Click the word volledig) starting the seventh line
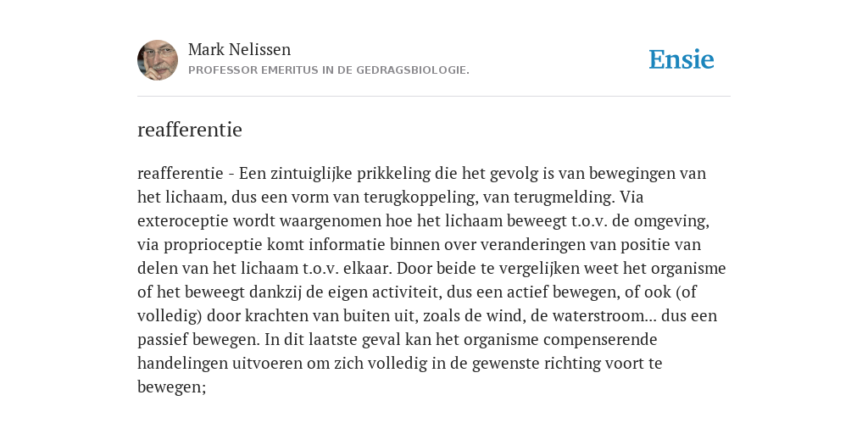This screenshot has height=434, width=868. [x=170, y=316]
